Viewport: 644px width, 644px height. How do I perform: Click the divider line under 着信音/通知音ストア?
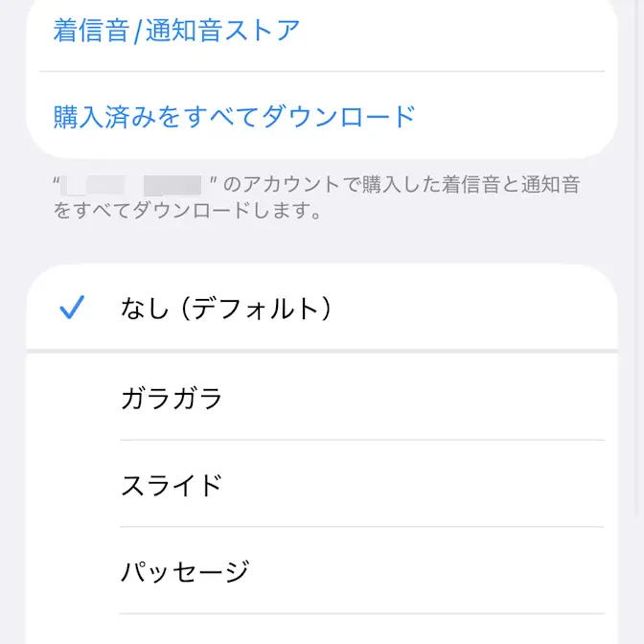[322, 71]
